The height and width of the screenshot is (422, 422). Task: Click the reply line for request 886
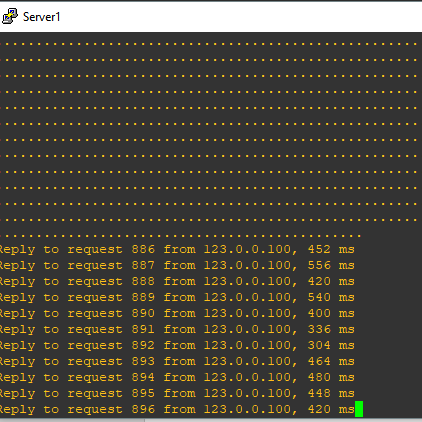click(177, 249)
